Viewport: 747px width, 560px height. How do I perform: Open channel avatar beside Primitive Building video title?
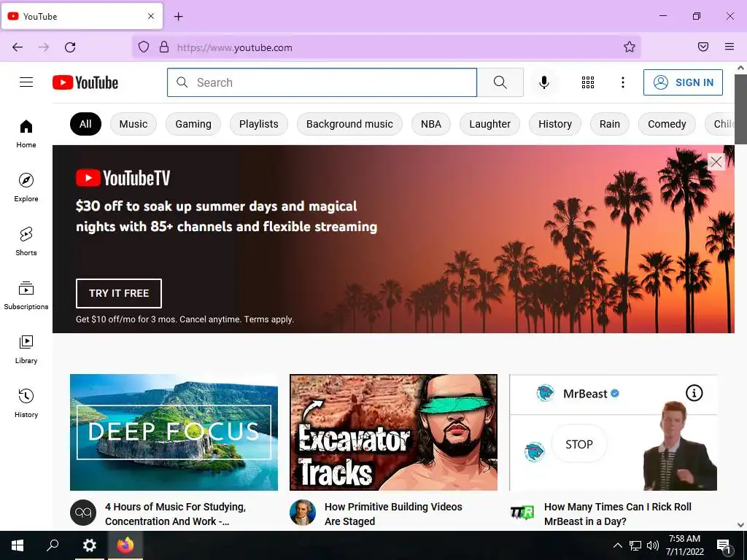coord(303,513)
